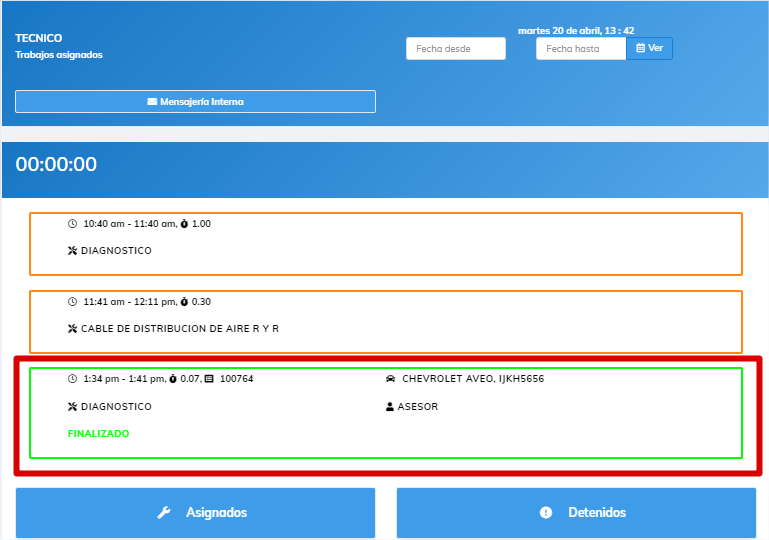Click the stopwatch icon before 1.00
The image size is (769, 540).
pos(185,224)
